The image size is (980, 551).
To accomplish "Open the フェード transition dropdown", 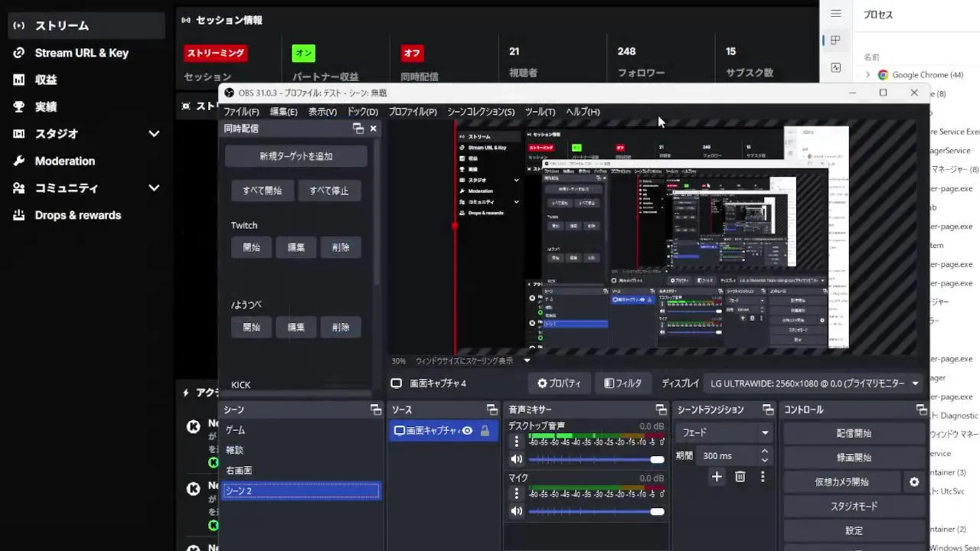I will point(724,432).
